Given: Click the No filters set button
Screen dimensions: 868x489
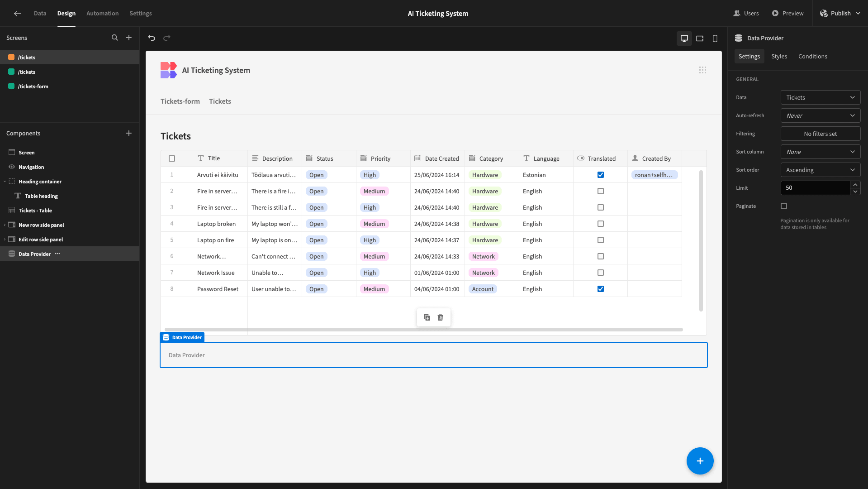Looking at the screenshot, I should click(821, 134).
